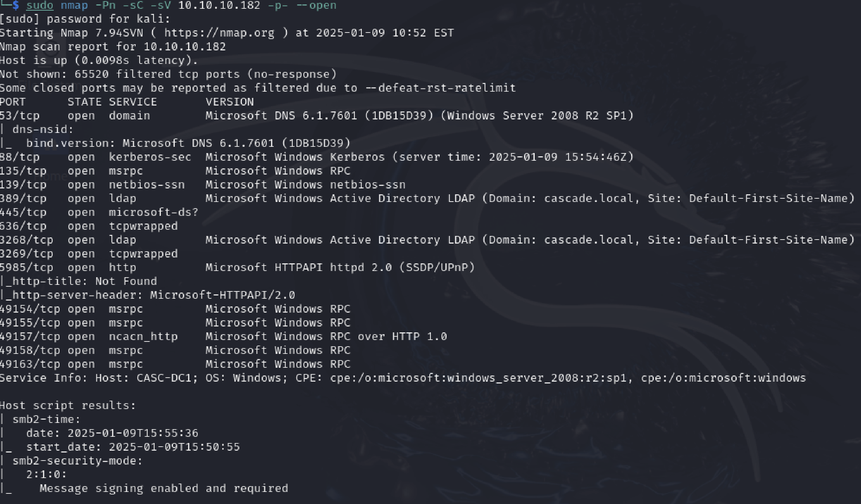This screenshot has width=861, height=504.
Task: Select the smb2-security-mode heading
Action: pyautogui.click(x=77, y=461)
